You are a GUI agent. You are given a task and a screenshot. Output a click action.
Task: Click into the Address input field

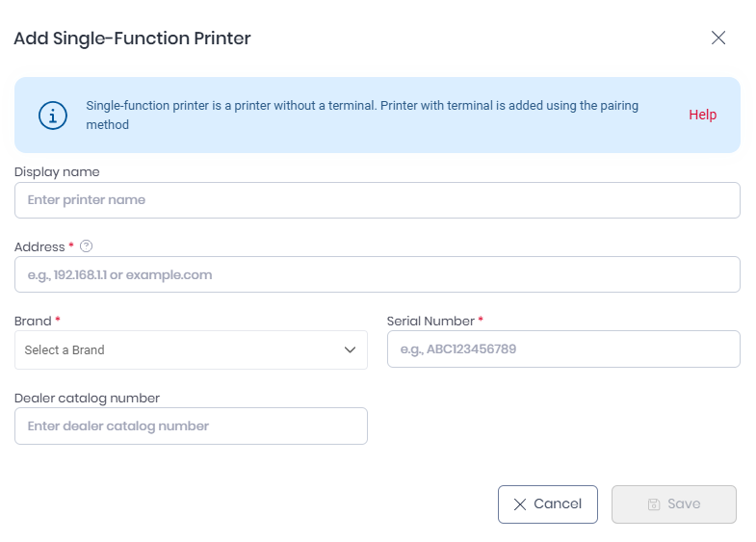377,274
